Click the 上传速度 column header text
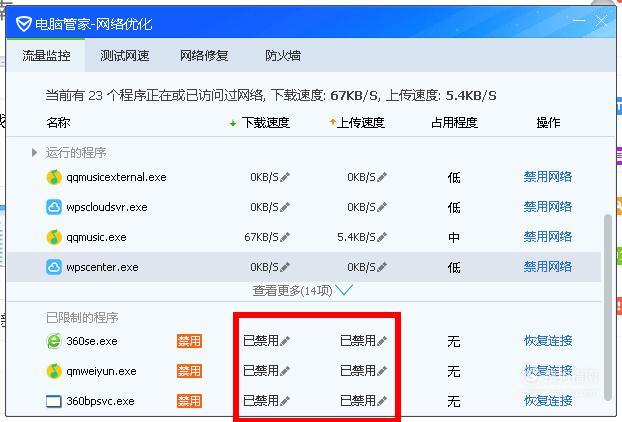 tap(361, 123)
